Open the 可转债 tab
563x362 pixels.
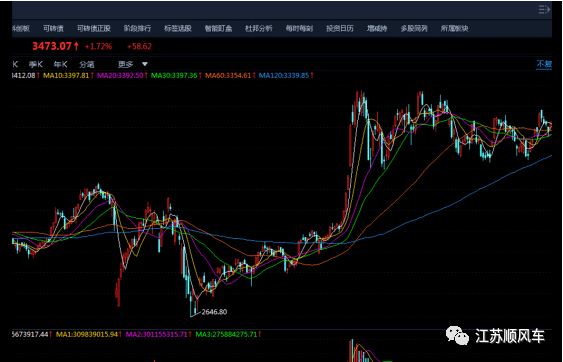pos(53,28)
